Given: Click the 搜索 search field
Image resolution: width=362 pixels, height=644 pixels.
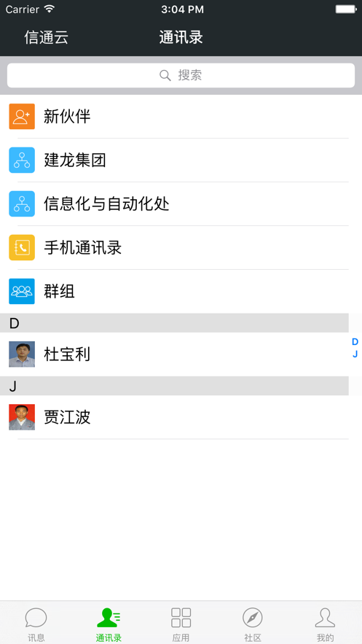Looking at the screenshot, I should pyautogui.click(x=181, y=75).
